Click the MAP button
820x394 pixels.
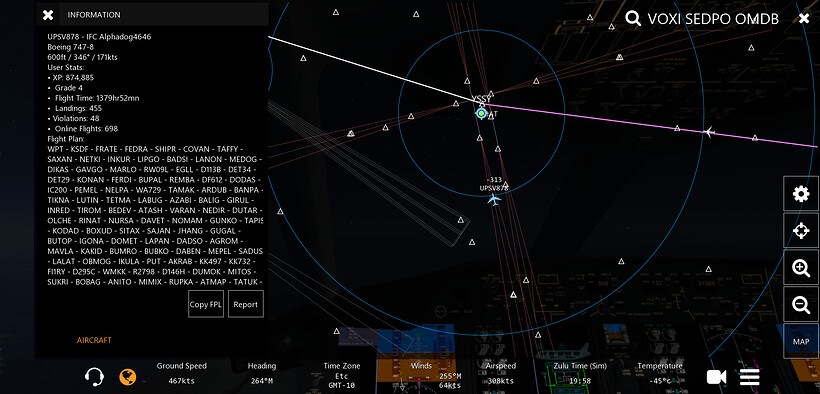[x=801, y=341]
